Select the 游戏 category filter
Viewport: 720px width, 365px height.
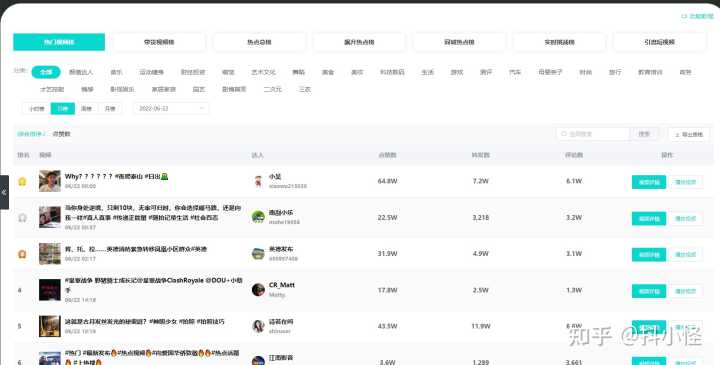pyautogui.click(x=457, y=72)
